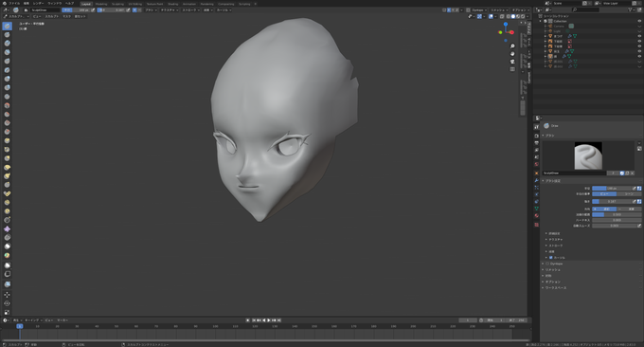Switch to the Shading workspace tab
This screenshot has width=644, height=347.
tap(173, 4)
